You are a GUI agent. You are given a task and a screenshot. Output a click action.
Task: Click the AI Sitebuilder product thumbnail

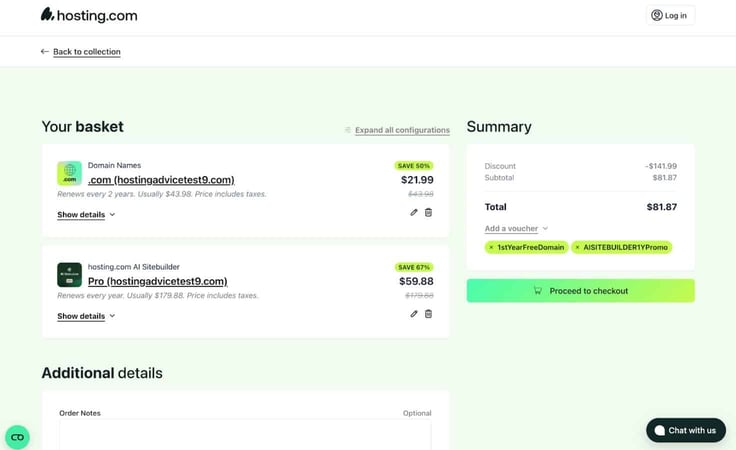click(x=69, y=275)
